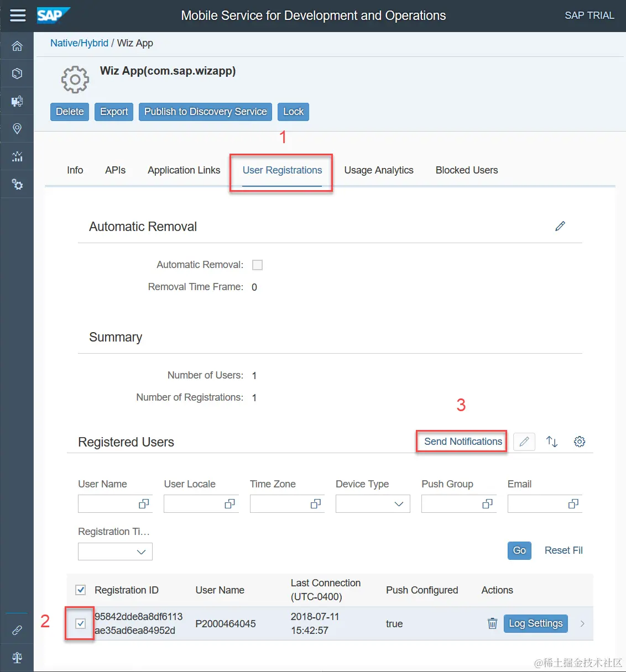Open value help for User Locale filter

click(229, 504)
